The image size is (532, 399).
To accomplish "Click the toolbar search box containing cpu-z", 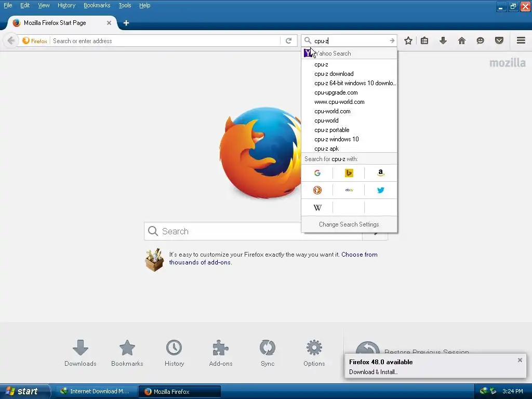I will [350, 41].
